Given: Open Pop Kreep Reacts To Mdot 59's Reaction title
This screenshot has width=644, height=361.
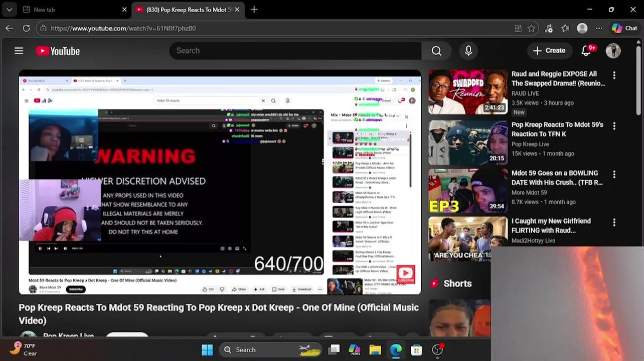Looking at the screenshot, I should point(557,129).
